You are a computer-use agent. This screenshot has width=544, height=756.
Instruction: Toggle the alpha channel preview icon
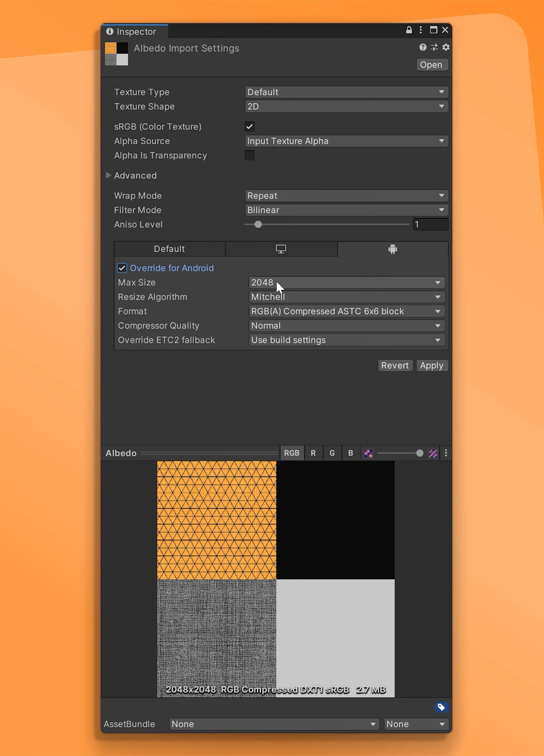coord(368,453)
